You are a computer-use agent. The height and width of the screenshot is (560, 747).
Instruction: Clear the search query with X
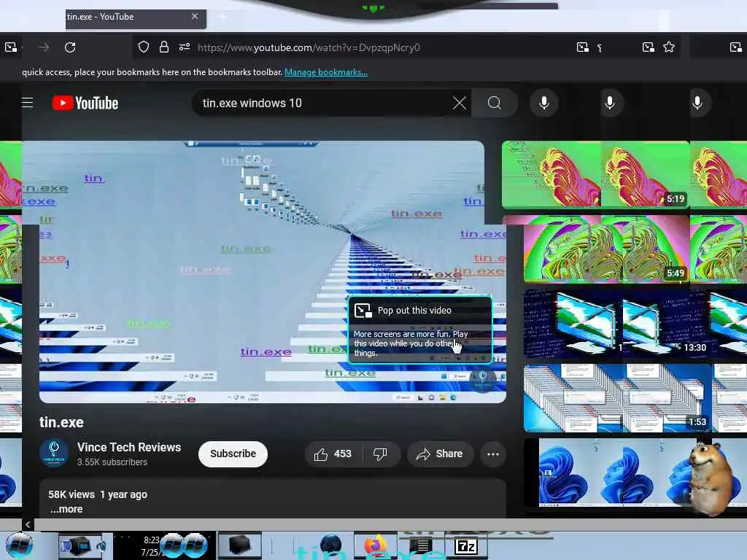point(460,103)
